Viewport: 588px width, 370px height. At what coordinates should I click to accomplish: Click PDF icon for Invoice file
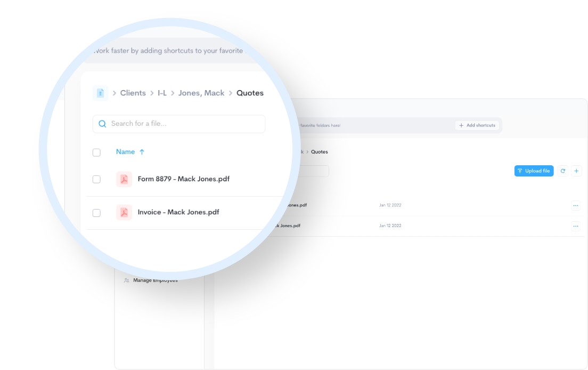[124, 212]
